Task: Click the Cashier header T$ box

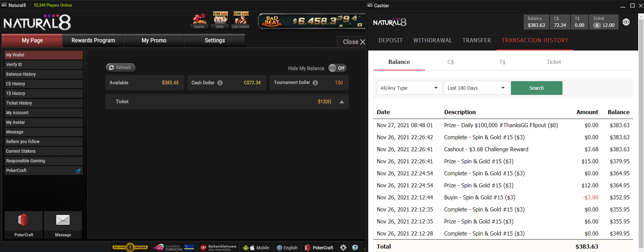Action: click(579, 22)
